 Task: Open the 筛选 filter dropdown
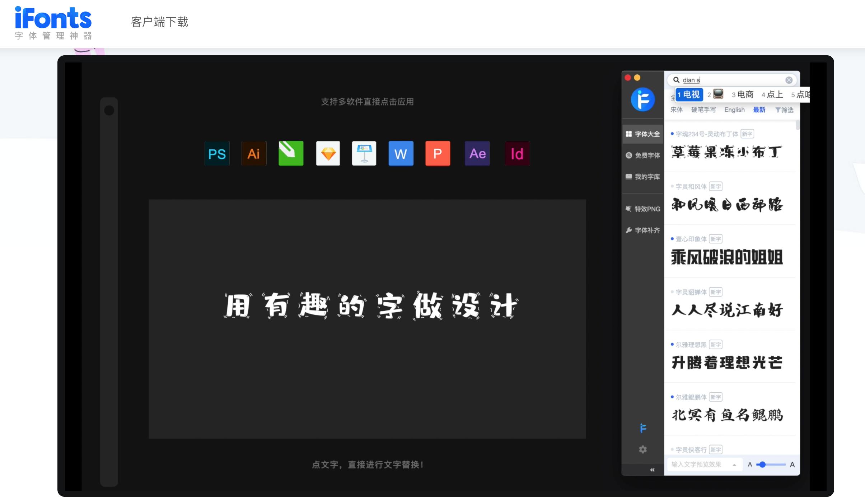pos(786,109)
